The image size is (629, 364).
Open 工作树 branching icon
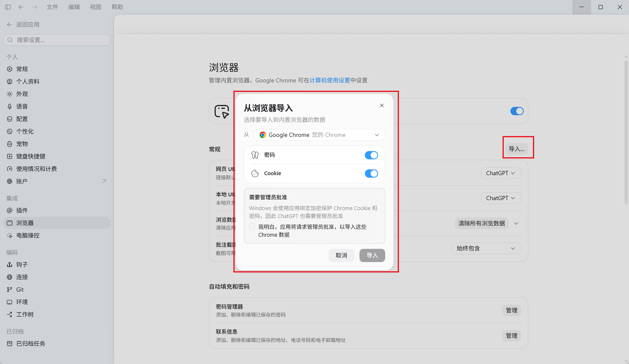tap(10, 314)
